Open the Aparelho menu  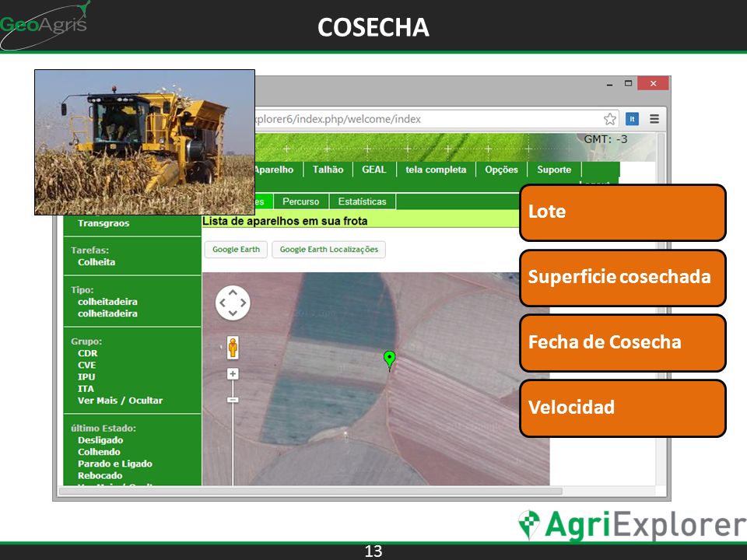pyautogui.click(x=274, y=170)
